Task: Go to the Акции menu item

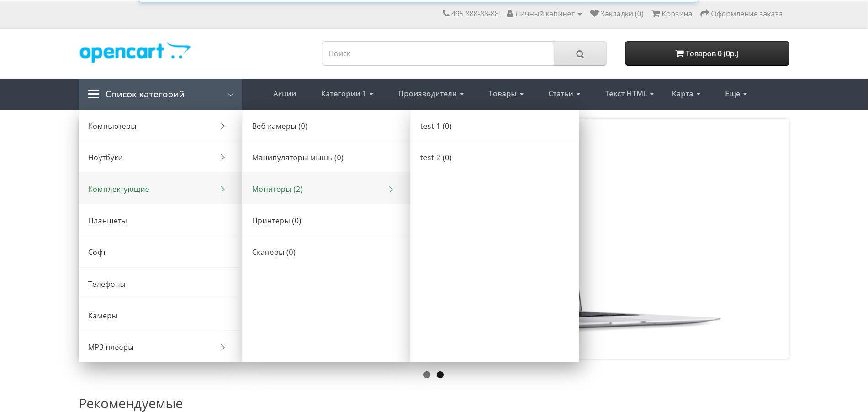Action: (x=285, y=94)
